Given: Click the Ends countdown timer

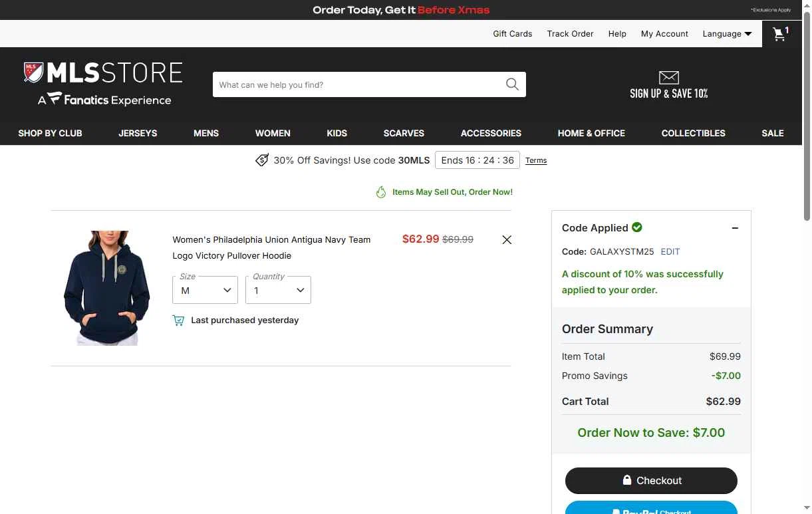Looking at the screenshot, I should click(x=477, y=160).
